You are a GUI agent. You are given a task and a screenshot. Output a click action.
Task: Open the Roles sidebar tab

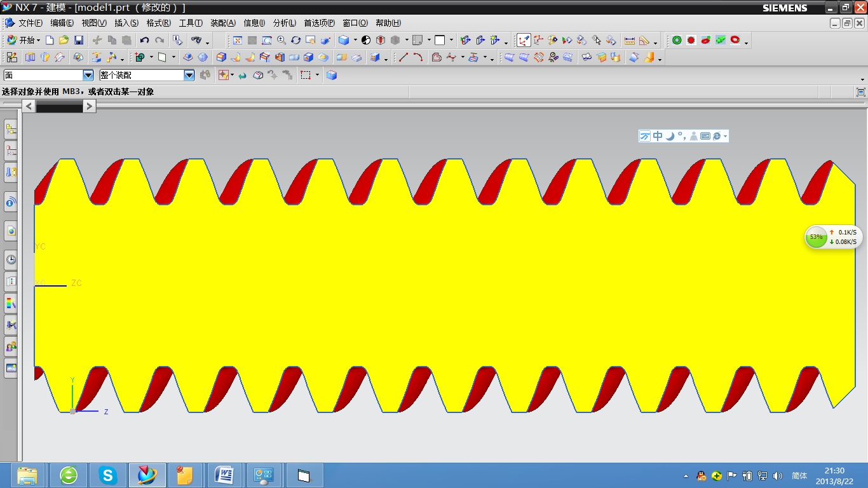pos(11,346)
